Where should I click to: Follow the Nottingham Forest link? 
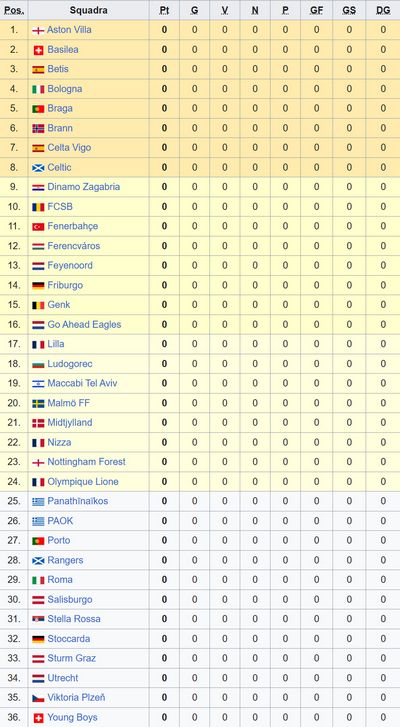pos(87,462)
